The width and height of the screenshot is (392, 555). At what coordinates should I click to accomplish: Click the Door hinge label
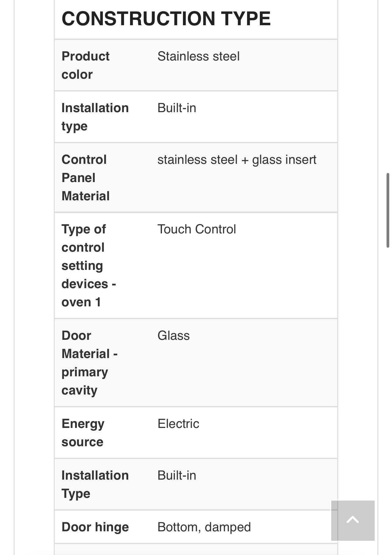95,527
